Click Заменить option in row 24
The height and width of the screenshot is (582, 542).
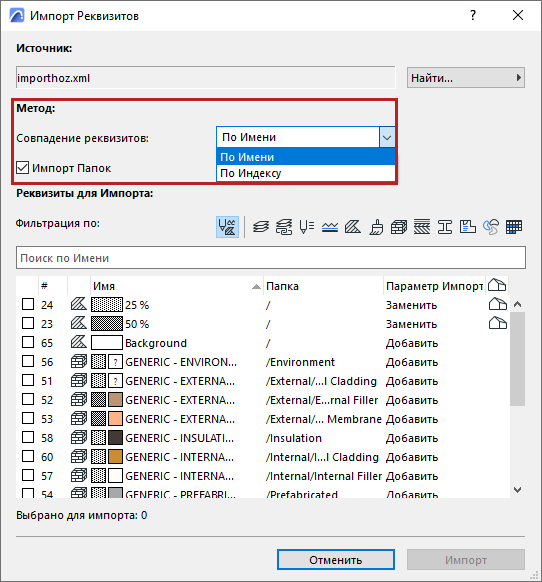(411, 305)
